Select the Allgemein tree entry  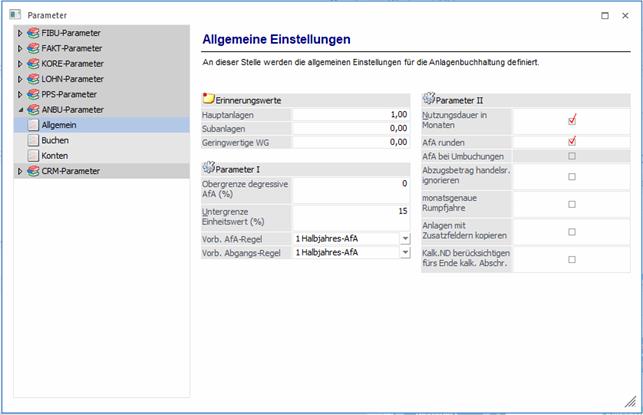click(x=59, y=125)
